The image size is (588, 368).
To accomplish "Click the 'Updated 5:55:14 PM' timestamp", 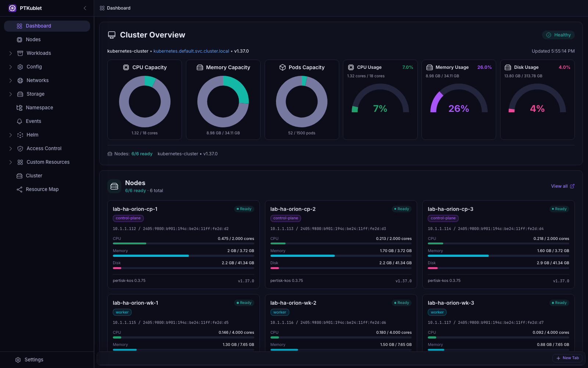I will click(553, 51).
